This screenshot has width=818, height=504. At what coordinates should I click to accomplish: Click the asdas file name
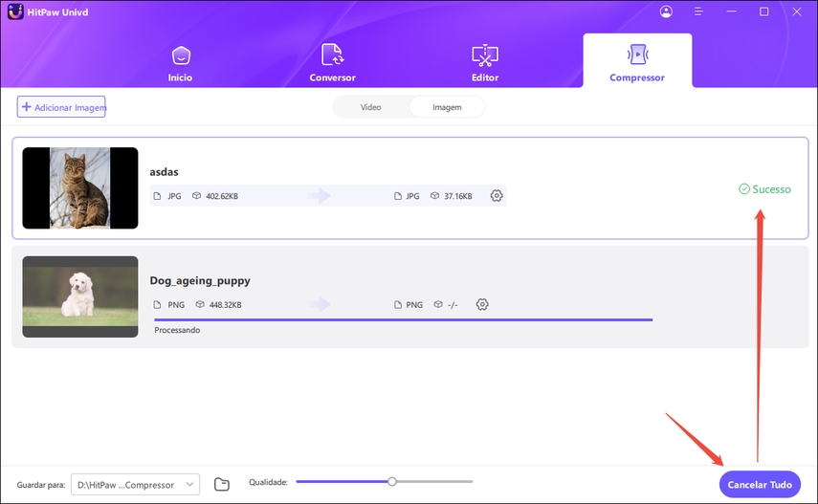[164, 171]
